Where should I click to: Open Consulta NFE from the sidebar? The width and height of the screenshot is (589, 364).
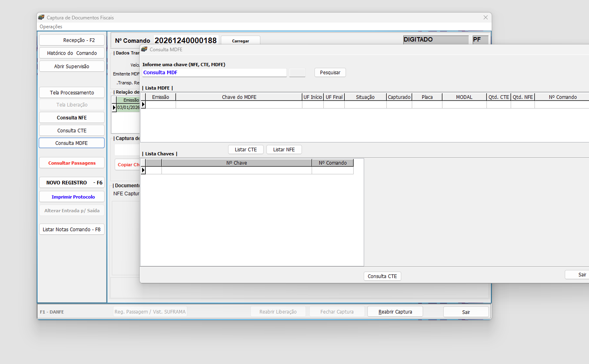[x=71, y=118]
